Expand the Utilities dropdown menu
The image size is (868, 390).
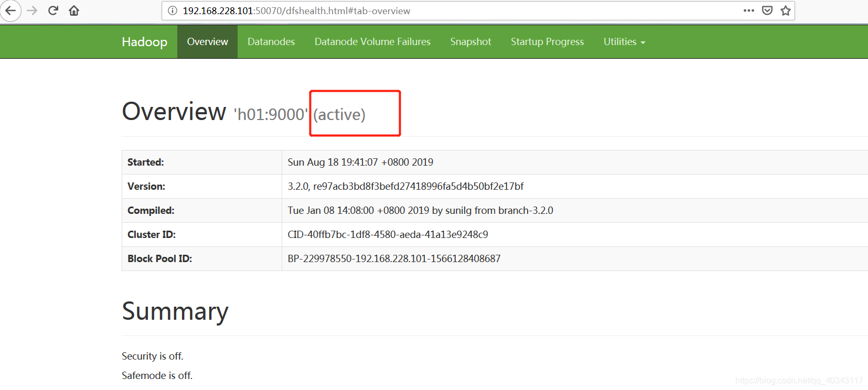624,41
